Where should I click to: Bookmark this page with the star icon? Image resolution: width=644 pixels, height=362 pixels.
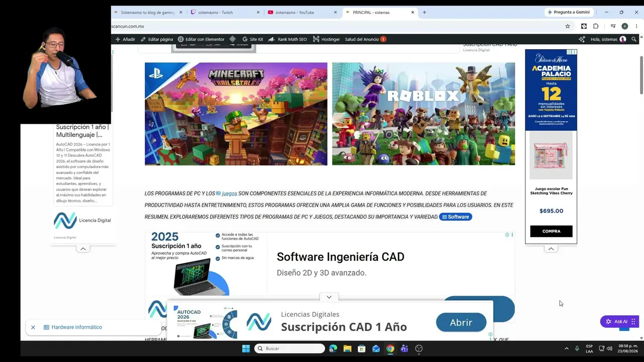(x=568, y=26)
